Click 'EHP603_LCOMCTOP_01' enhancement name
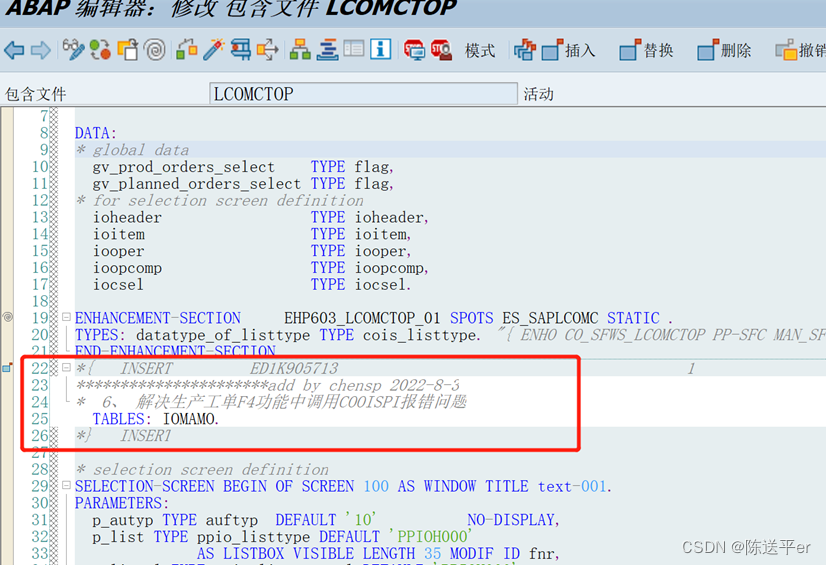The height and width of the screenshot is (565, 826). [362, 318]
